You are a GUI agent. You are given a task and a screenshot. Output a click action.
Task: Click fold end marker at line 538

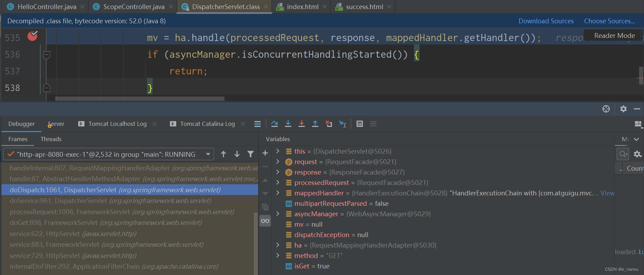pyautogui.click(x=47, y=88)
